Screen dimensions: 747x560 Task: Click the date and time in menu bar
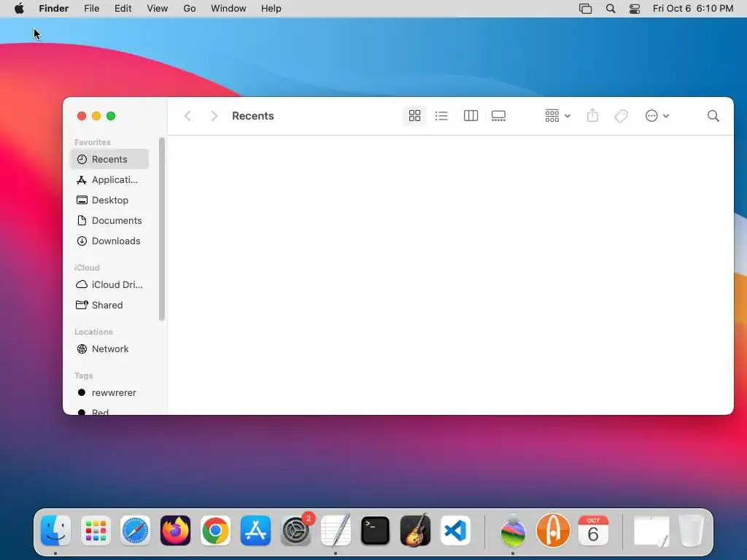[x=693, y=9]
